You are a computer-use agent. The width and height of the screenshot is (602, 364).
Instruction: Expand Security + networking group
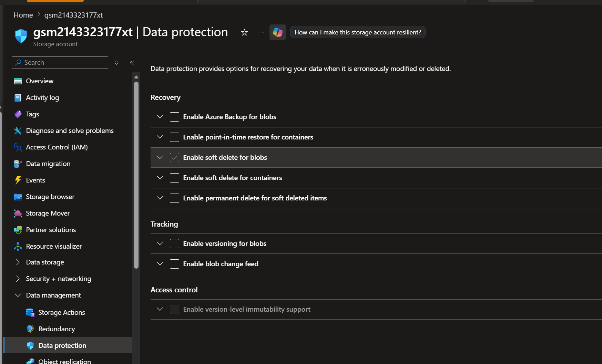(18, 279)
